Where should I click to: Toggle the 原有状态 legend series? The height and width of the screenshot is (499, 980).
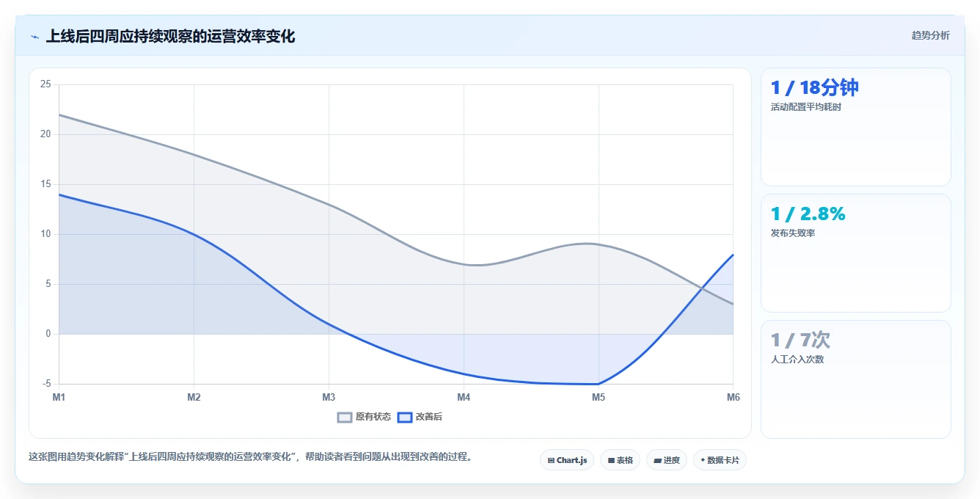pyautogui.click(x=364, y=417)
